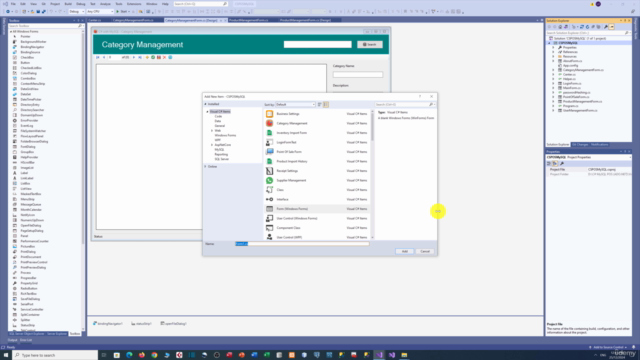Select the LoginFormTest template icon
The height and width of the screenshot is (360, 640).
point(269,142)
